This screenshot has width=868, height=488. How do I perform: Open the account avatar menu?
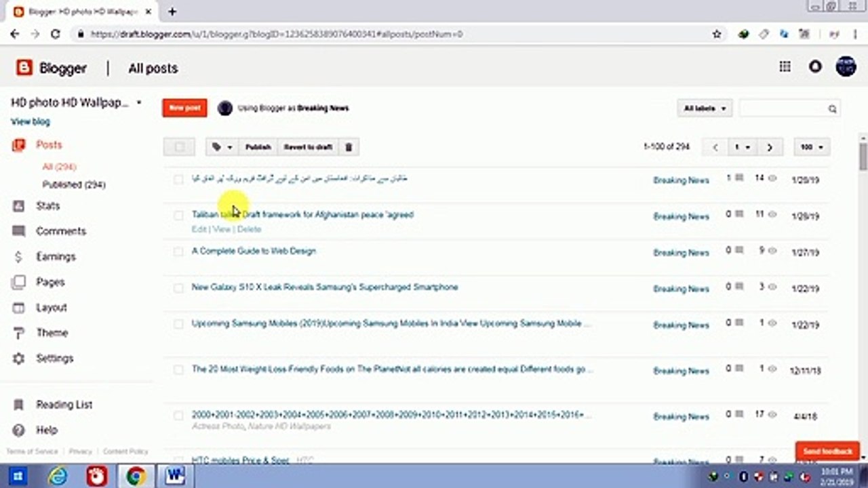pyautogui.click(x=846, y=66)
